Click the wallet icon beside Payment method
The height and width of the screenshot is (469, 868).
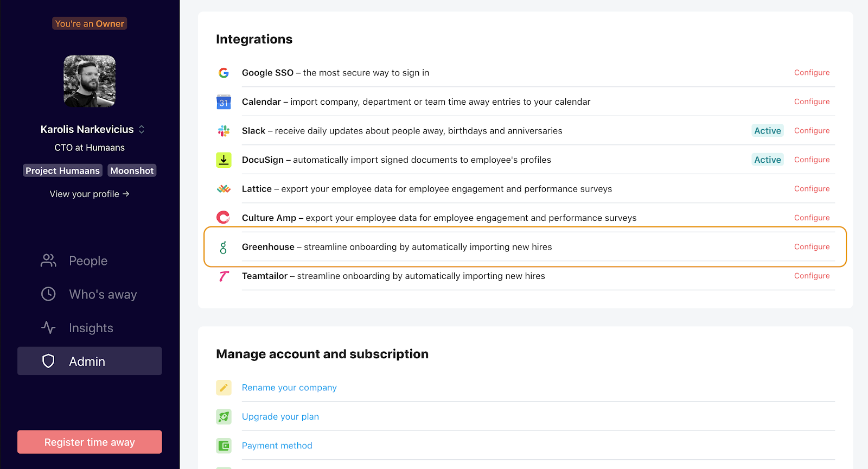click(224, 446)
